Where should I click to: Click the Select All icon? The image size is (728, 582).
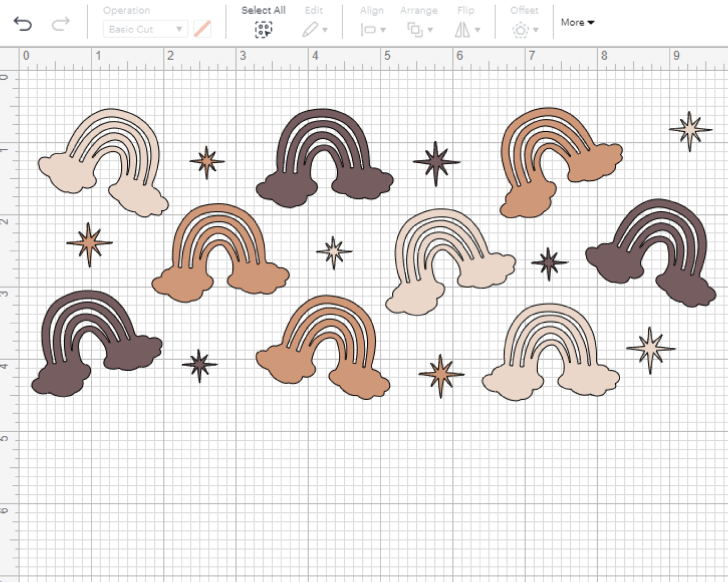[263, 29]
